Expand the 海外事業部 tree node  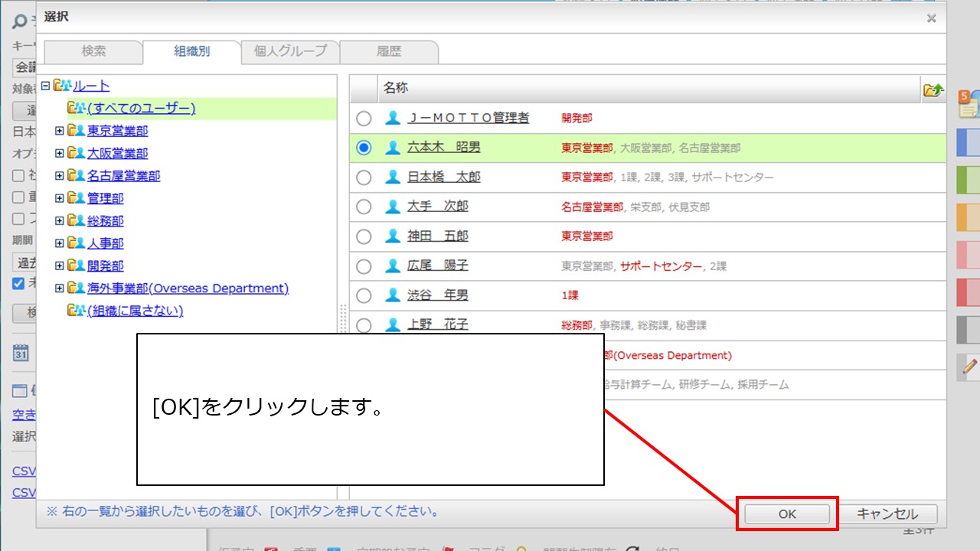(x=60, y=289)
